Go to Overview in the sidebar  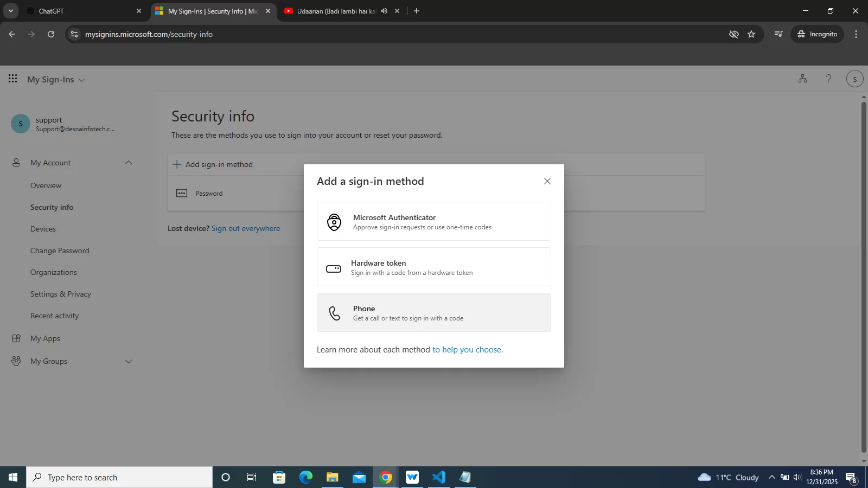click(46, 185)
